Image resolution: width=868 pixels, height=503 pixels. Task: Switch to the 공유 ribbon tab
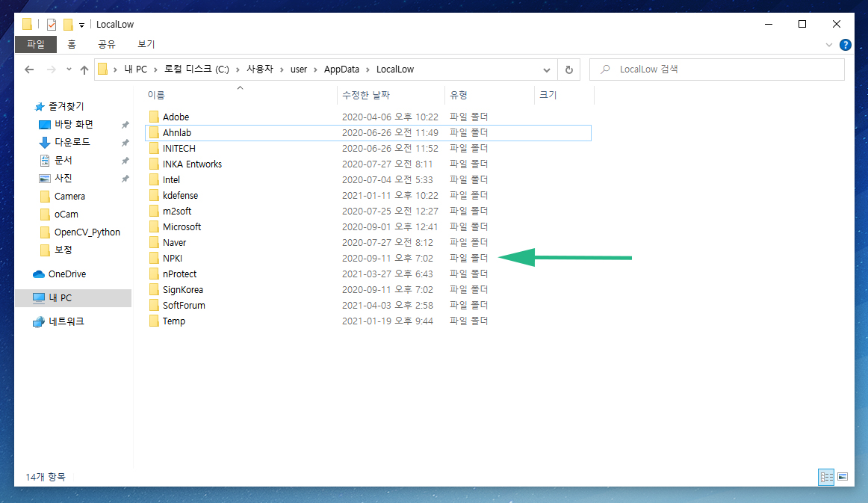pos(106,44)
